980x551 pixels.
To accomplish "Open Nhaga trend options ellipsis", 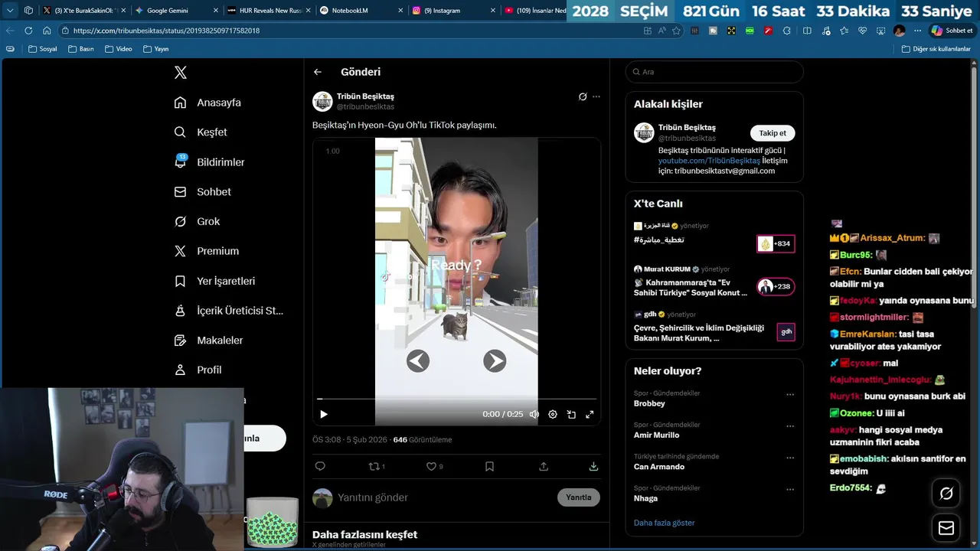I will 790,489.
